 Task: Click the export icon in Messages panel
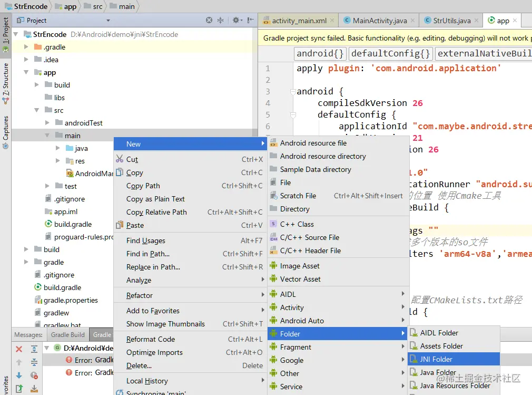(19, 389)
